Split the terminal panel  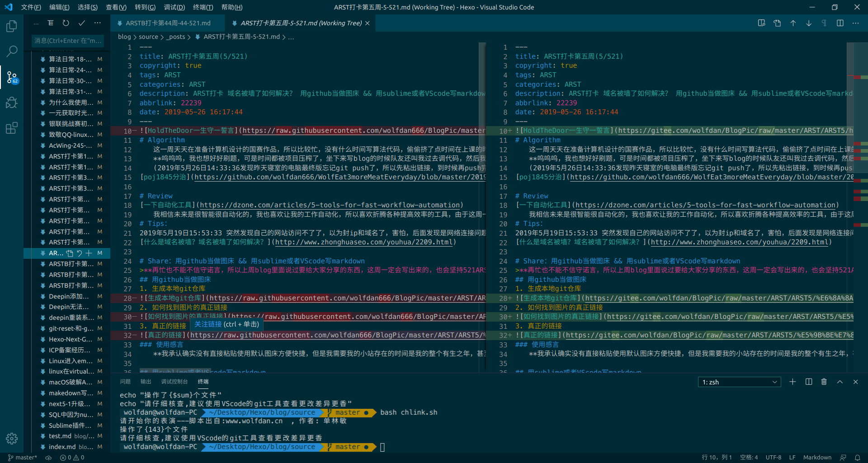point(809,382)
